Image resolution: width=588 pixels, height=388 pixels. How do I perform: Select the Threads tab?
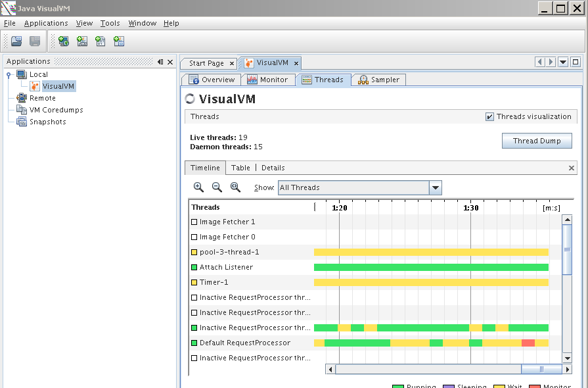coord(323,80)
